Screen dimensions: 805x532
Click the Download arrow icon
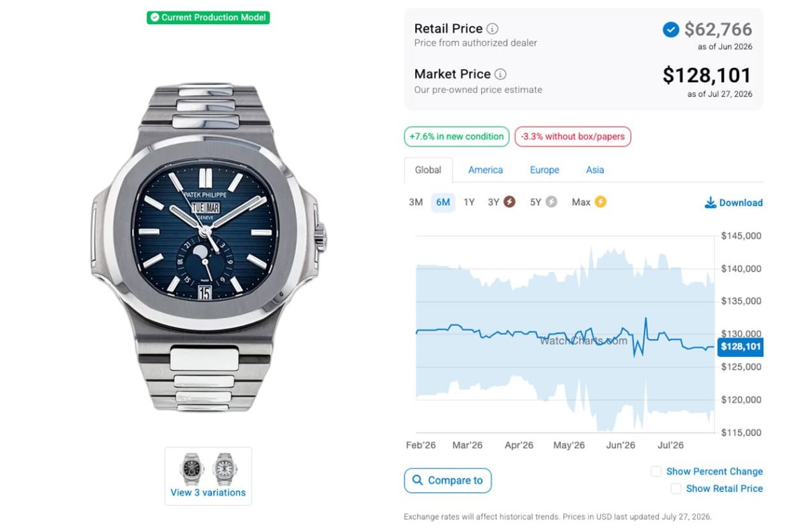(x=710, y=203)
